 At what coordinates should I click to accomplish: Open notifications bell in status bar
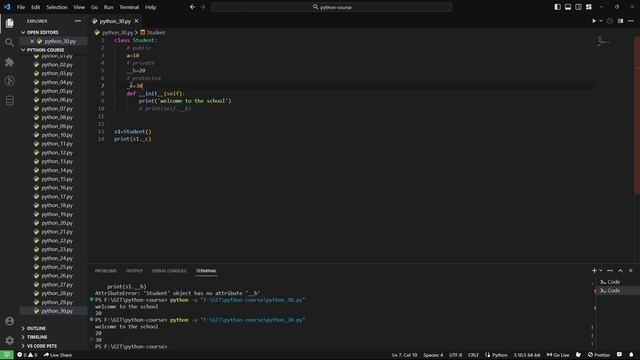[x=631, y=355]
